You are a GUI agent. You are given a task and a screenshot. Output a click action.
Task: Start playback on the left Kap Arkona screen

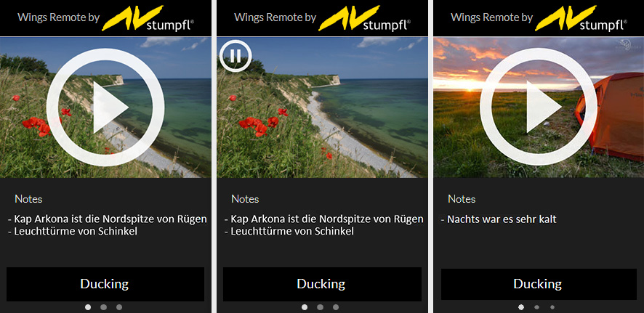tap(105, 107)
